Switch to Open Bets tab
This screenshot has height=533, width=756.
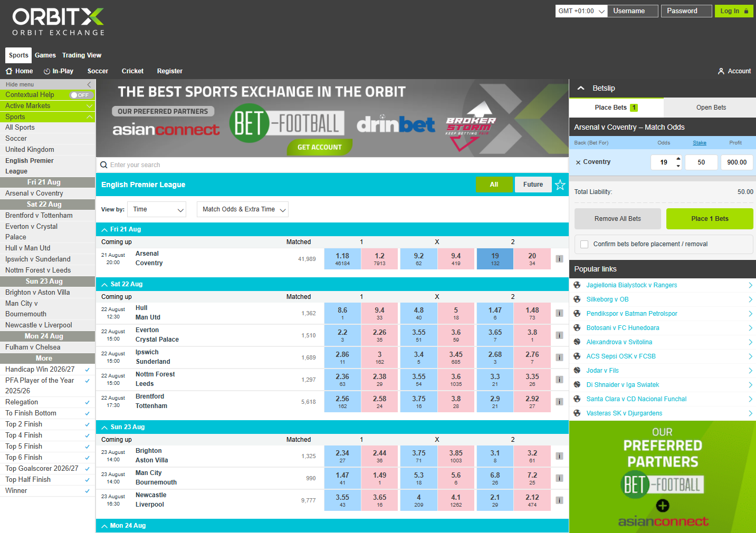click(711, 108)
